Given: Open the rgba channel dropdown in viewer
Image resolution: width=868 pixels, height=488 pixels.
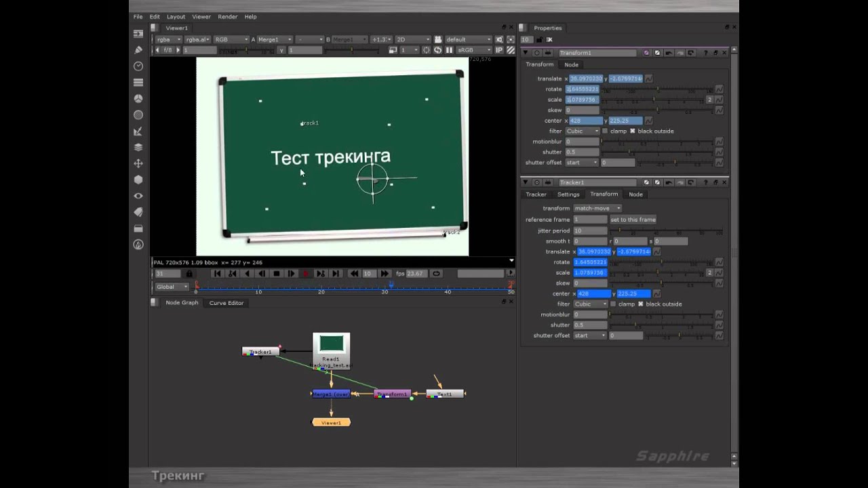Looking at the screenshot, I should pyautogui.click(x=169, y=39).
